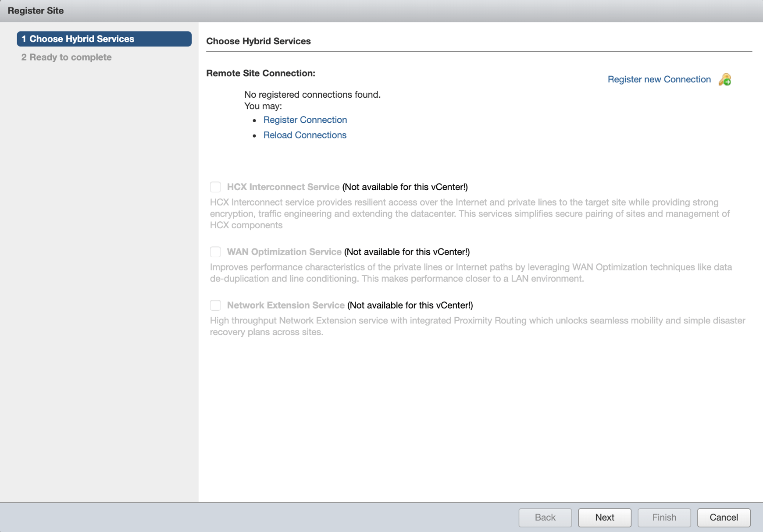Click the Register Connection bullet link

pos(305,120)
